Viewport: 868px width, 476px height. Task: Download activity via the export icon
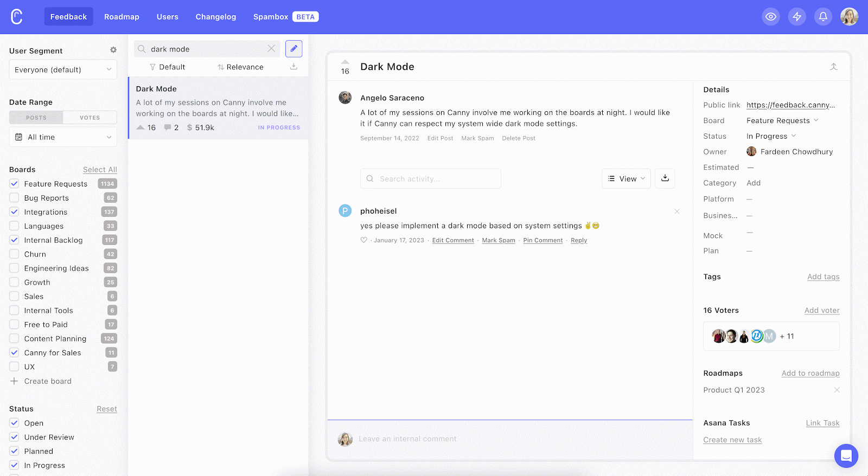click(x=665, y=178)
